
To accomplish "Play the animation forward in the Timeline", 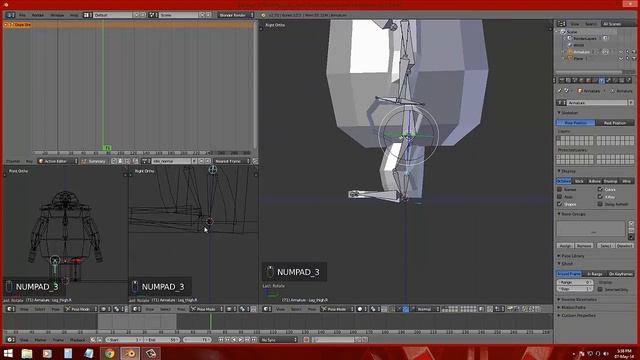I will [x=241, y=340].
